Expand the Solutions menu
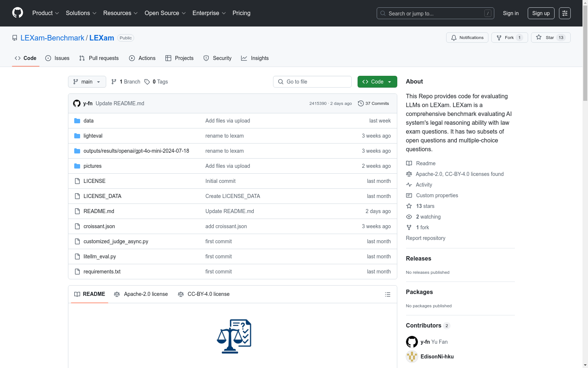588x368 pixels. click(x=81, y=13)
